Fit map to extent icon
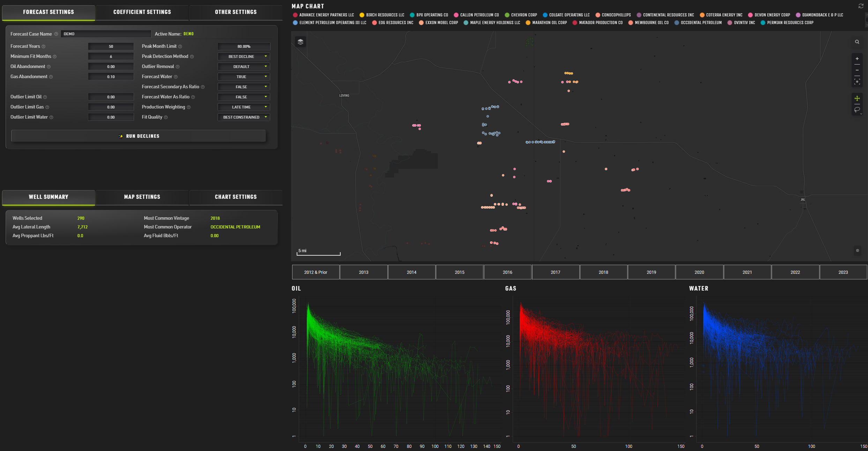The width and height of the screenshot is (868, 451). 857,82
